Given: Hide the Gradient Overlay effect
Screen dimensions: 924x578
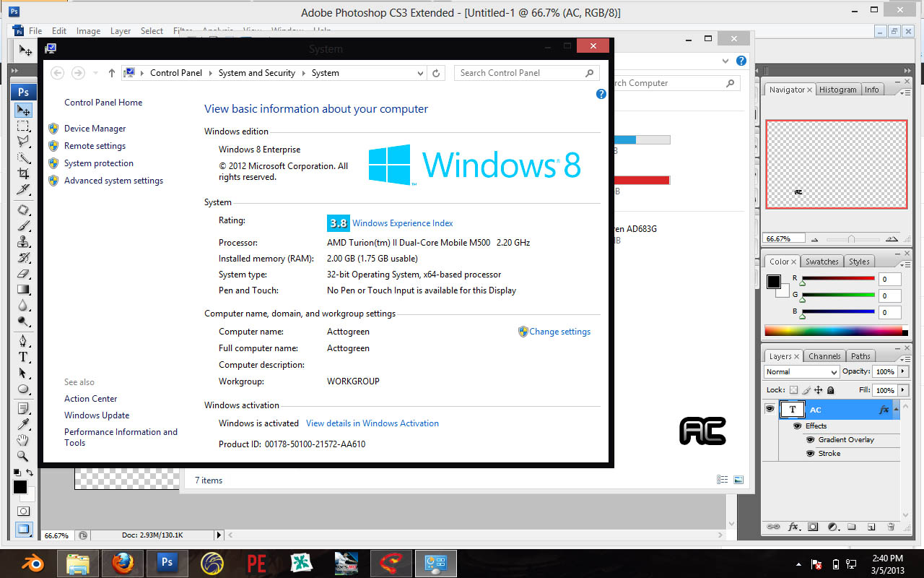Looking at the screenshot, I should point(811,440).
